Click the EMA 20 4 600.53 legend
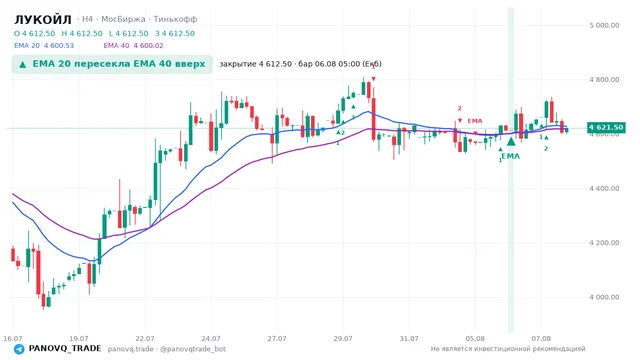Image resolution: width=640 pixels, height=360 pixels. coord(44,45)
